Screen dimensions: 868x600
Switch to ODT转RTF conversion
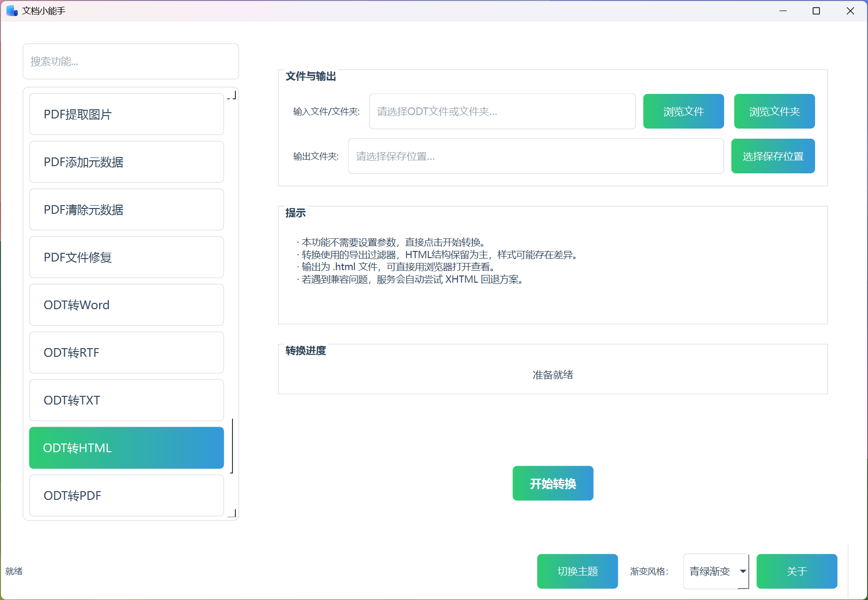126,352
